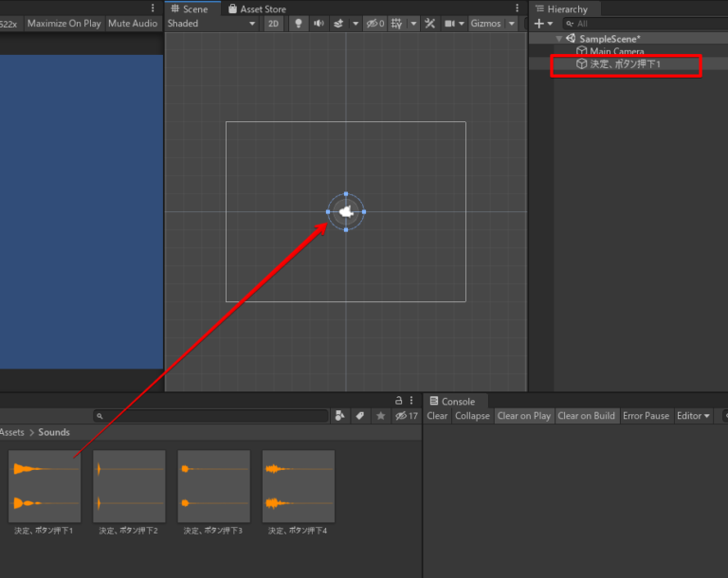Select audio clip 決定、ボタン押下2 thumbnail
This screenshot has height=578, width=728.
[129, 486]
